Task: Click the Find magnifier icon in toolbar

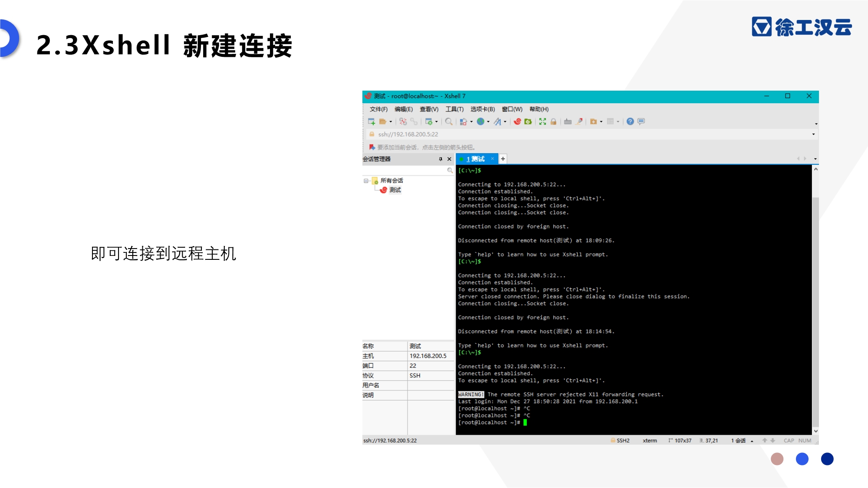Action: [x=449, y=121]
